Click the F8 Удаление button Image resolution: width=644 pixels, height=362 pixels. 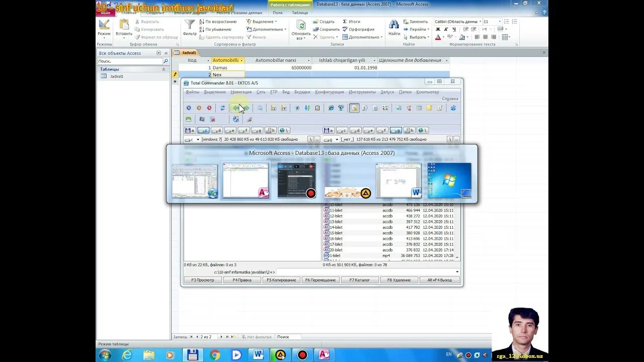pos(399,280)
